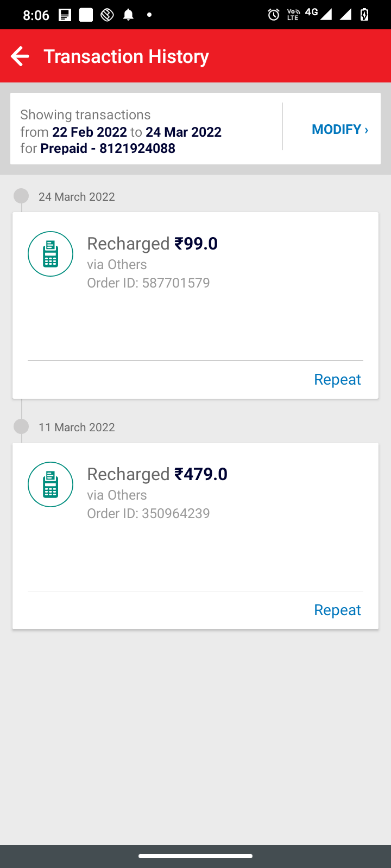This screenshot has width=391, height=868.
Task: Tap the alarm clock status icon
Action: tap(274, 15)
